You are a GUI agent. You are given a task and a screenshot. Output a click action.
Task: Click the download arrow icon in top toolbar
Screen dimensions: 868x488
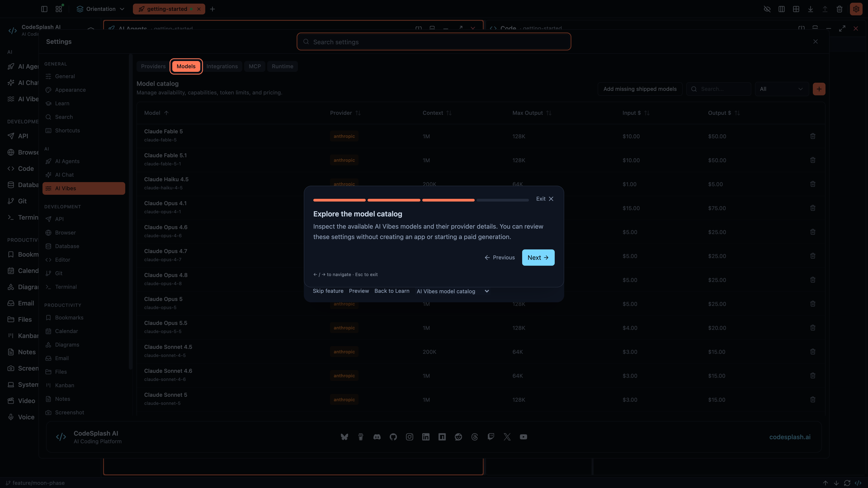[810, 9]
